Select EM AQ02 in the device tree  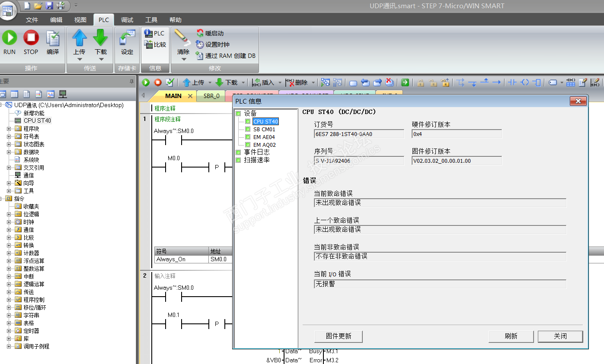pyautogui.click(x=265, y=145)
